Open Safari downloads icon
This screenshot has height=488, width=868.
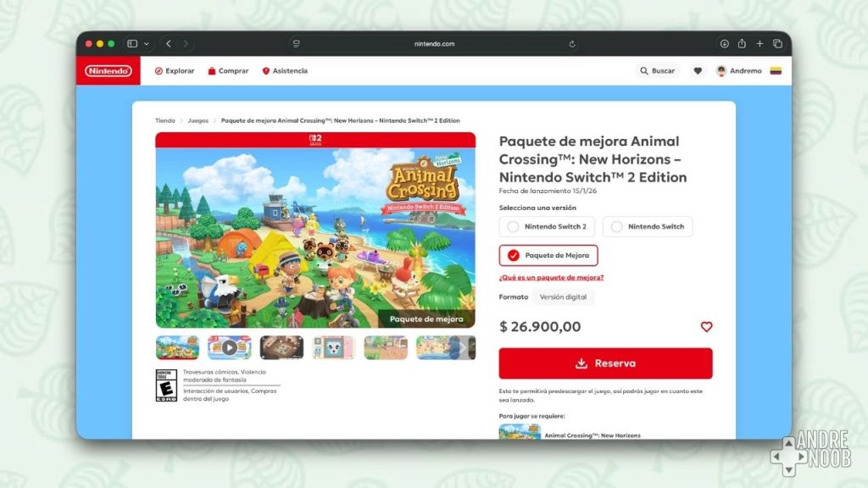click(724, 44)
